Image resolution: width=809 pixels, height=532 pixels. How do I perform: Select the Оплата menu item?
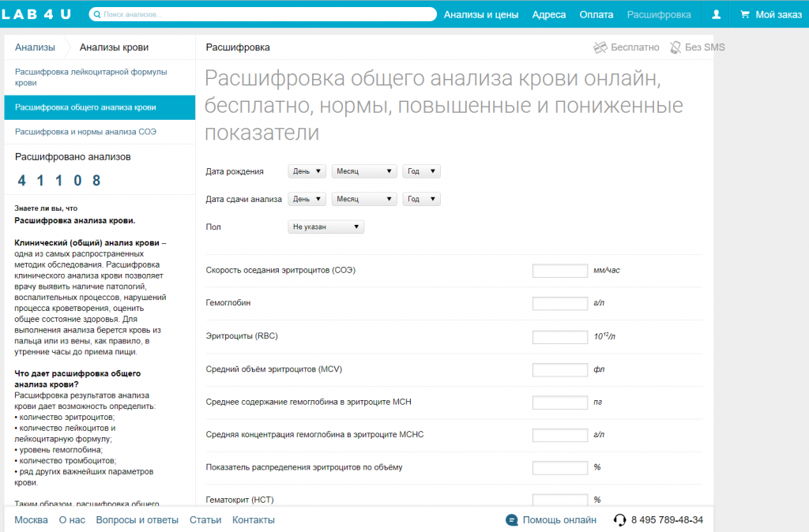596,14
